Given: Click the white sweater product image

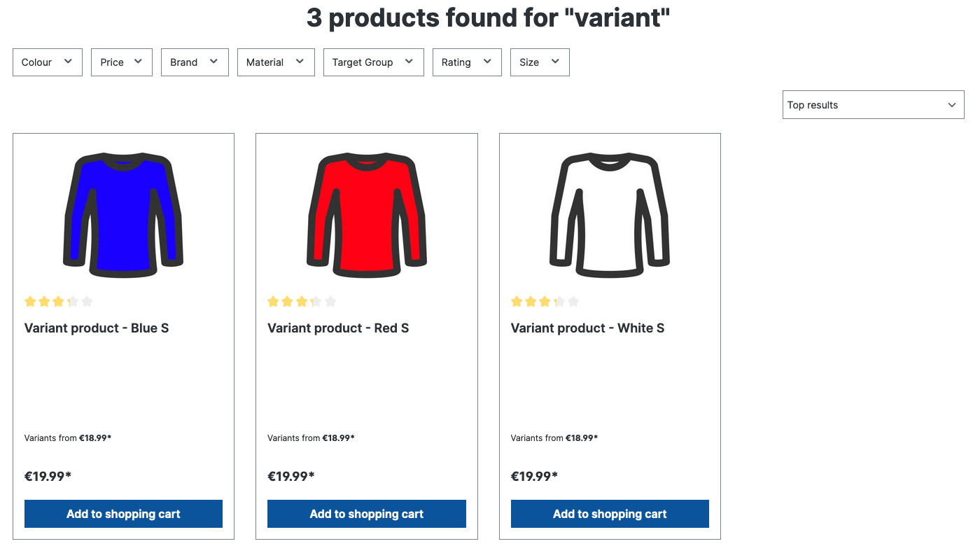Looking at the screenshot, I should pos(610,213).
